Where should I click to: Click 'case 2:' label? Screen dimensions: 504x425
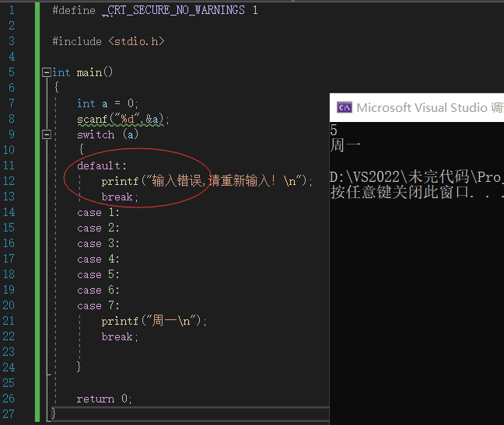98,228
